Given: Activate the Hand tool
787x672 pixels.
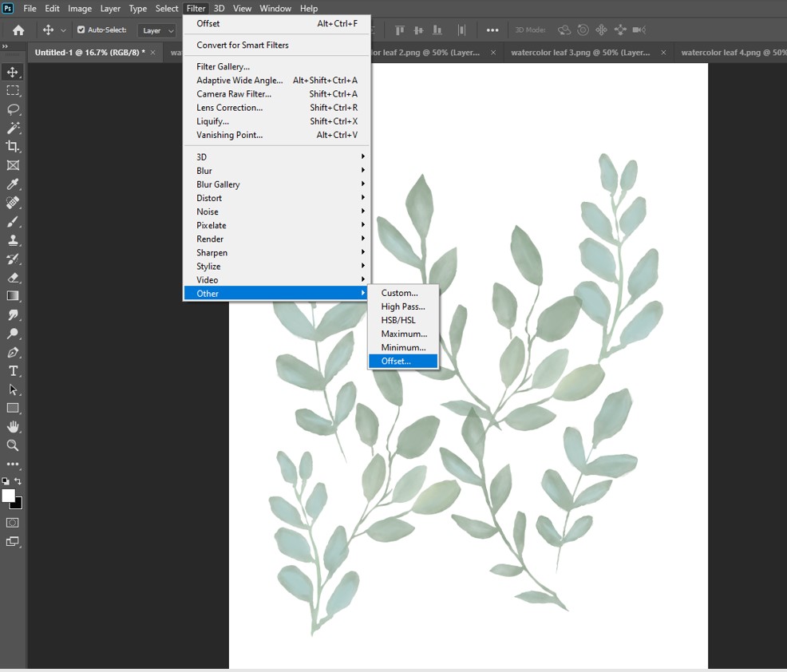Looking at the screenshot, I should pyautogui.click(x=13, y=427).
